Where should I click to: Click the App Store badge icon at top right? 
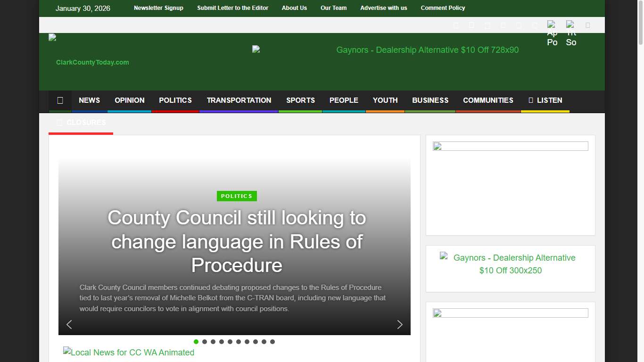(x=552, y=25)
